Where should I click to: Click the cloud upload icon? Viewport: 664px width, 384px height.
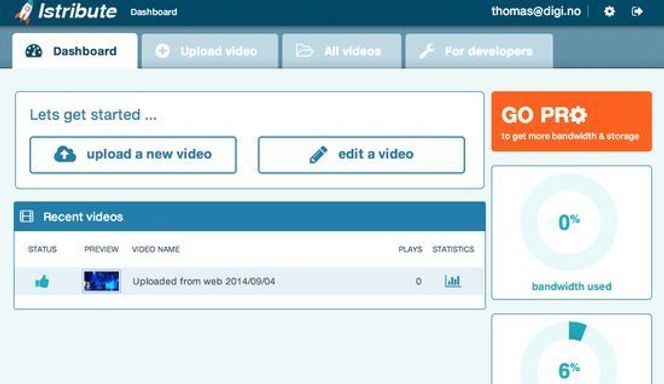click(x=65, y=155)
